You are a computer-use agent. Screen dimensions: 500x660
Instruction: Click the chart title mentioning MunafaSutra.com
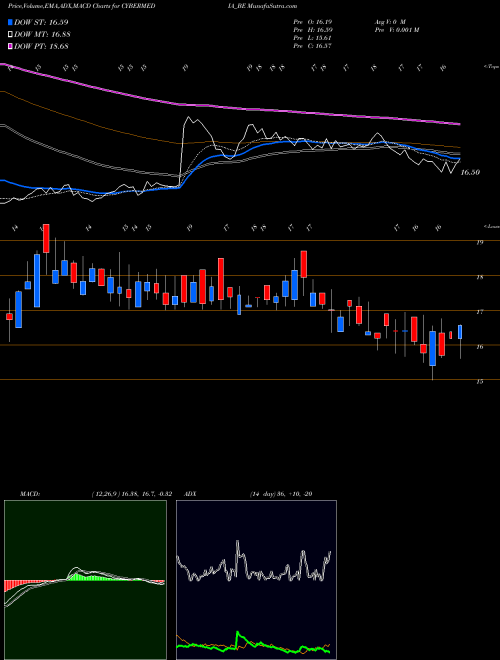[x=152, y=6]
